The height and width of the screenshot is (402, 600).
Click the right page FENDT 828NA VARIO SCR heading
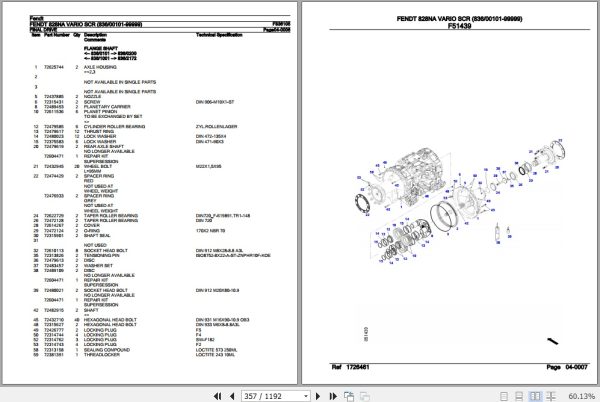coord(459,18)
